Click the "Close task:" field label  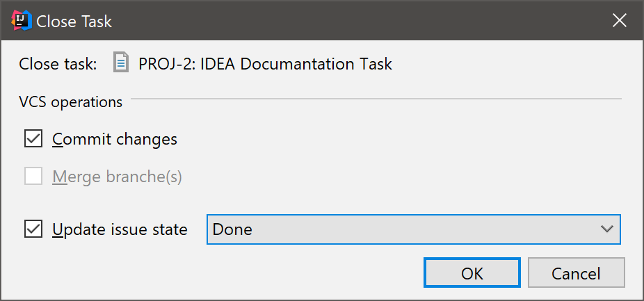click(x=58, y=65)
